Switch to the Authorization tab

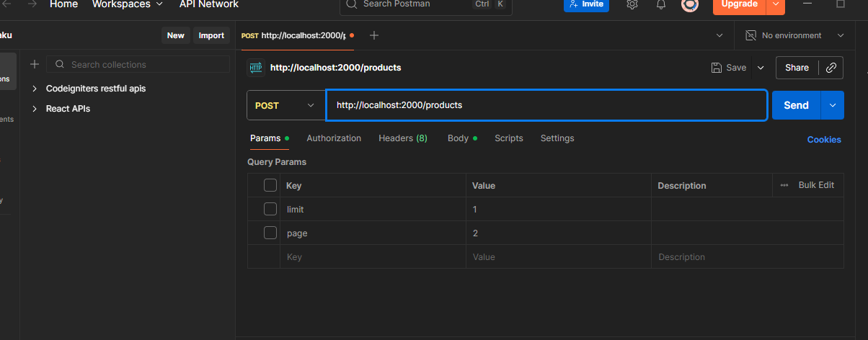334,138
